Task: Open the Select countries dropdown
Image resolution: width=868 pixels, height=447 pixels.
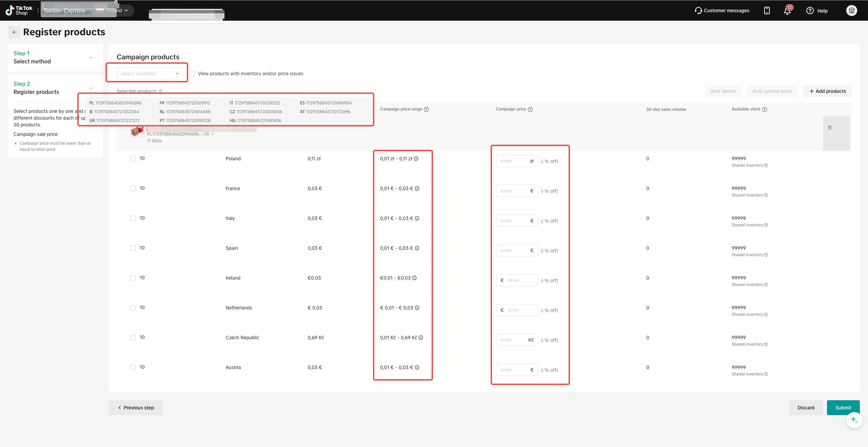Action: pos(151,74)
